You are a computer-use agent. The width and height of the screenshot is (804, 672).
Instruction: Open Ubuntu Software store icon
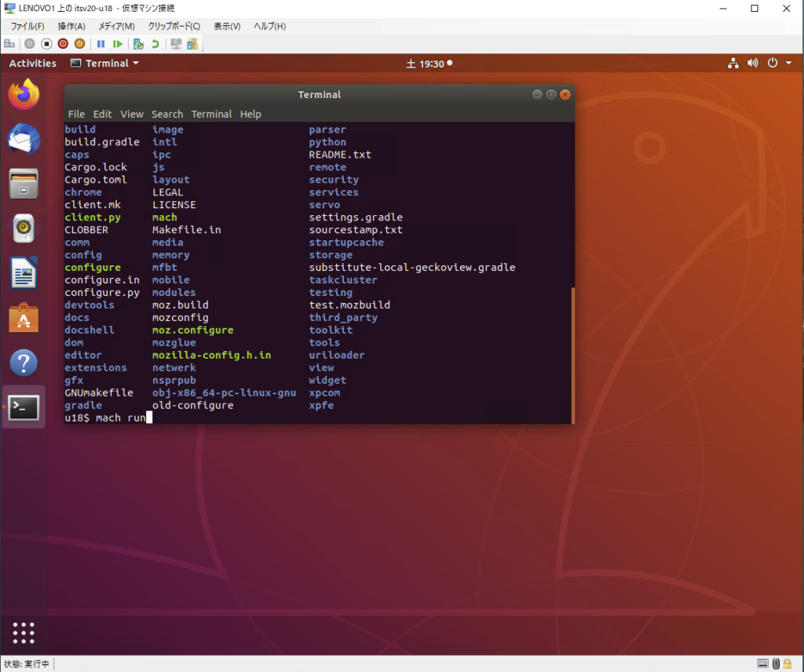pyautogui.click(x=24, y=319)
